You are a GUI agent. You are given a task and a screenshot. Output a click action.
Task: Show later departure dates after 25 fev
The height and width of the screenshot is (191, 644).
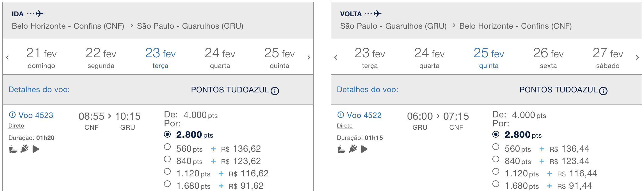[309, 57]
